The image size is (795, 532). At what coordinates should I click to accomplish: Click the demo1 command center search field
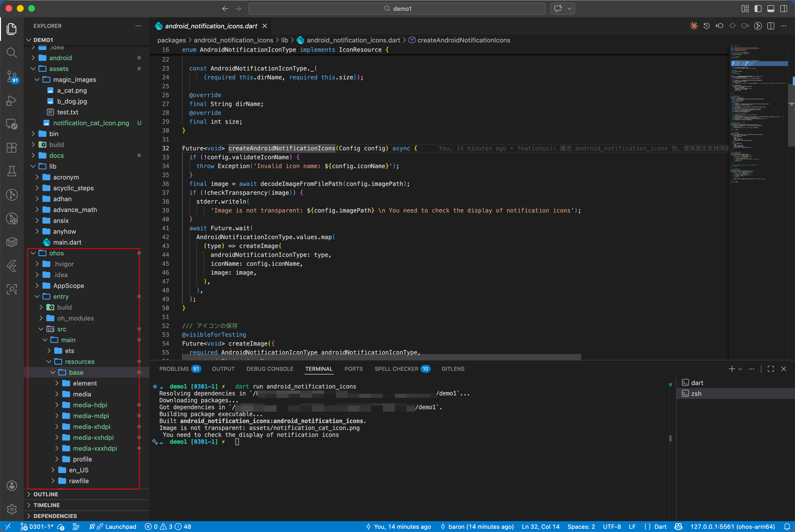pyautogui.click(x=397, y=8)
